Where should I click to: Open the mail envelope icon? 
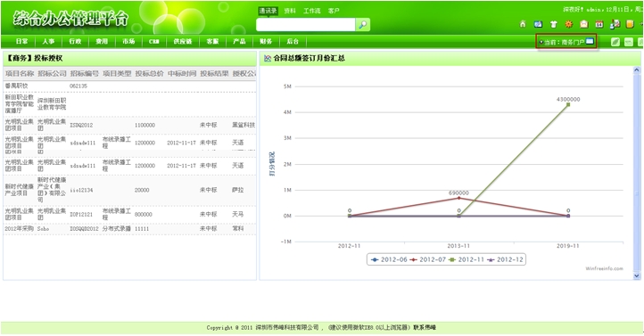pos(583,24)
